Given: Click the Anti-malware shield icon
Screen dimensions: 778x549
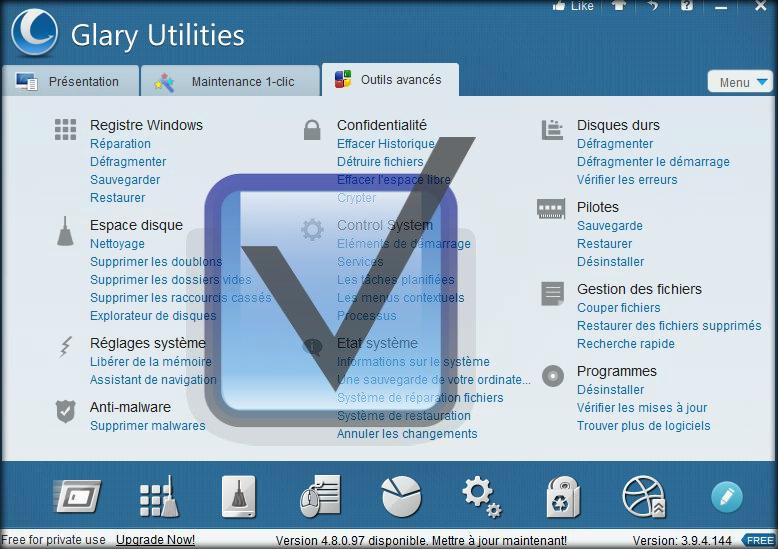Looking at the screenshot, I should 65,412.
